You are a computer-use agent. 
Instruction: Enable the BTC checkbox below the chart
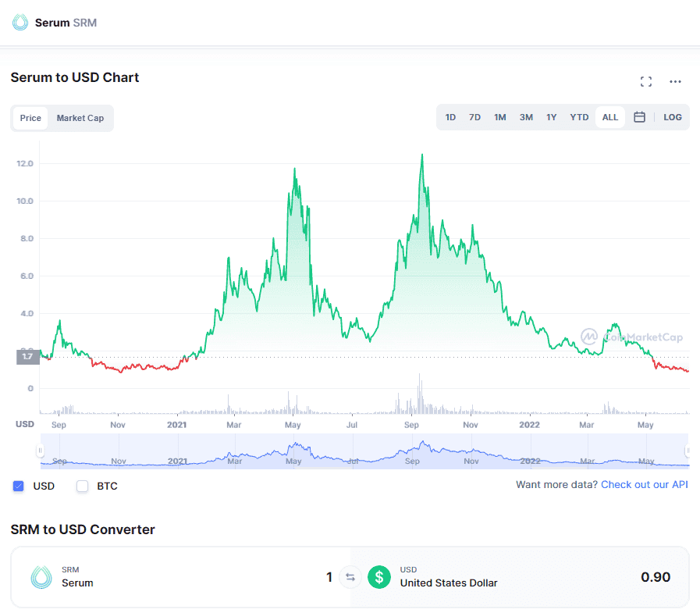(82, 486)
